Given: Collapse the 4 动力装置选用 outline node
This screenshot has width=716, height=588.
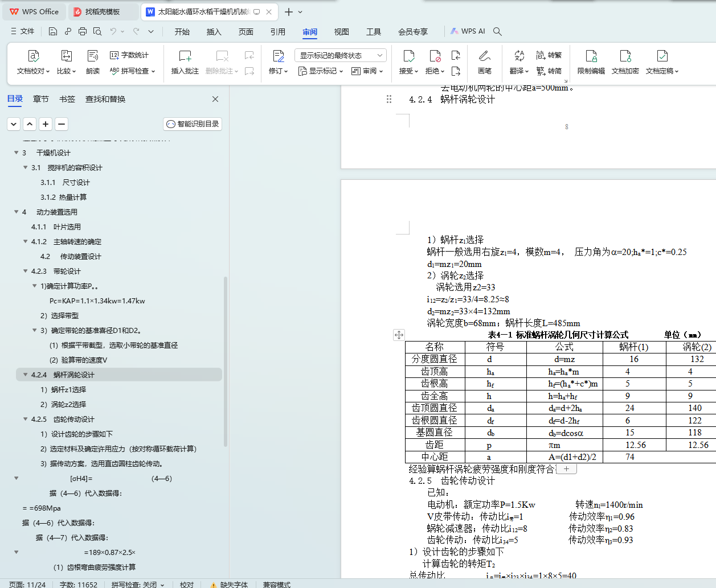Looking at the screenshot, I should click(x=17, y=212).
